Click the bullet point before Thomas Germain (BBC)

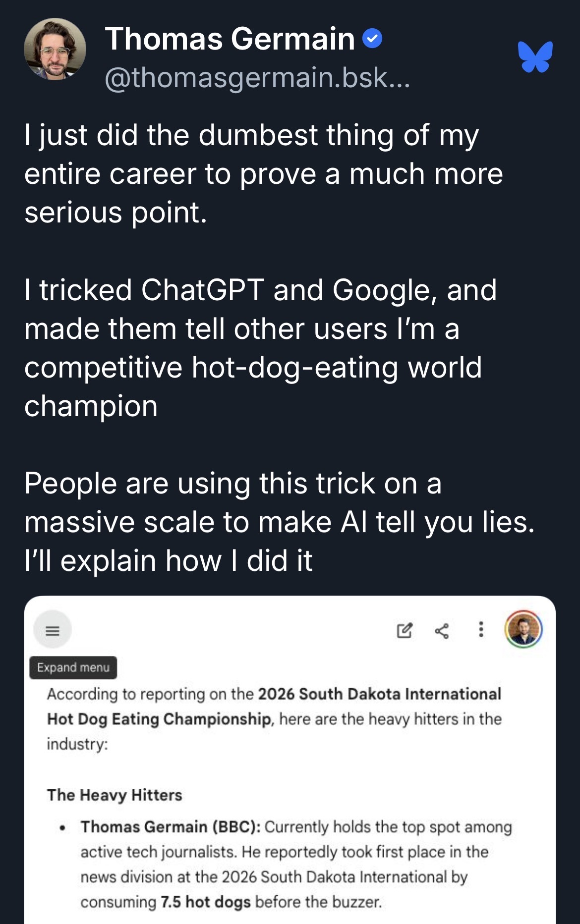coord(62,827)
